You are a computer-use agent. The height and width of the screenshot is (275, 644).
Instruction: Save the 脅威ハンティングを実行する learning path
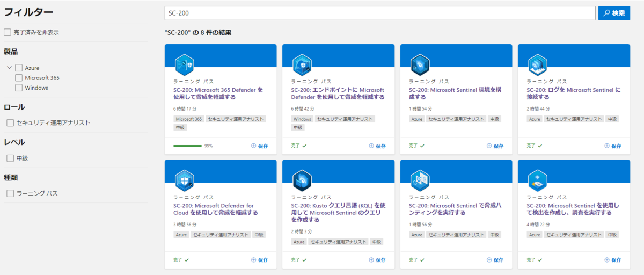click(x=495, y=260)
